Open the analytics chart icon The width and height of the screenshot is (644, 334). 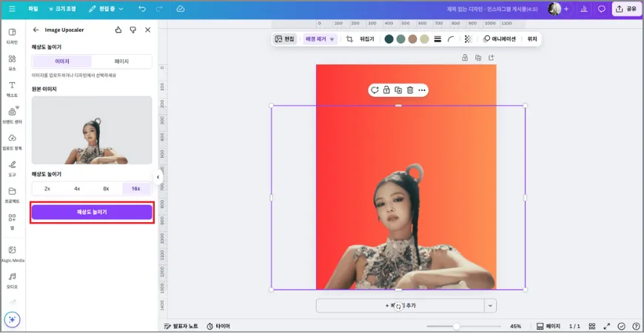pyautogui.click(x=583, y=9)
